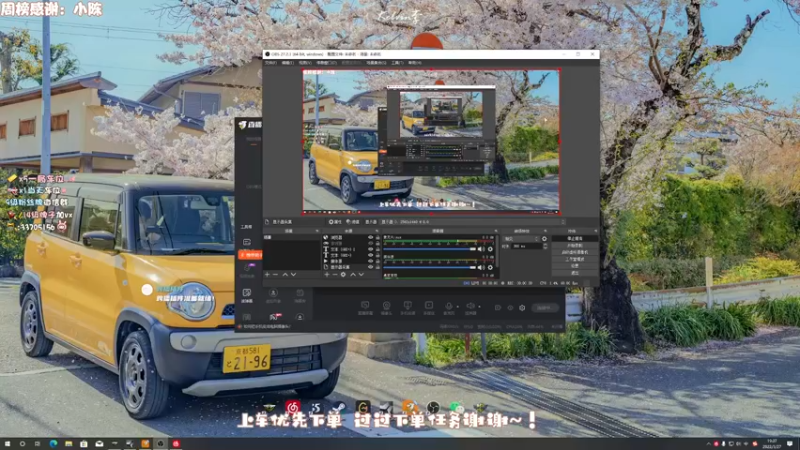Toggle visibility of the Media Source
800x450 pixels.
tap(370, 261)
